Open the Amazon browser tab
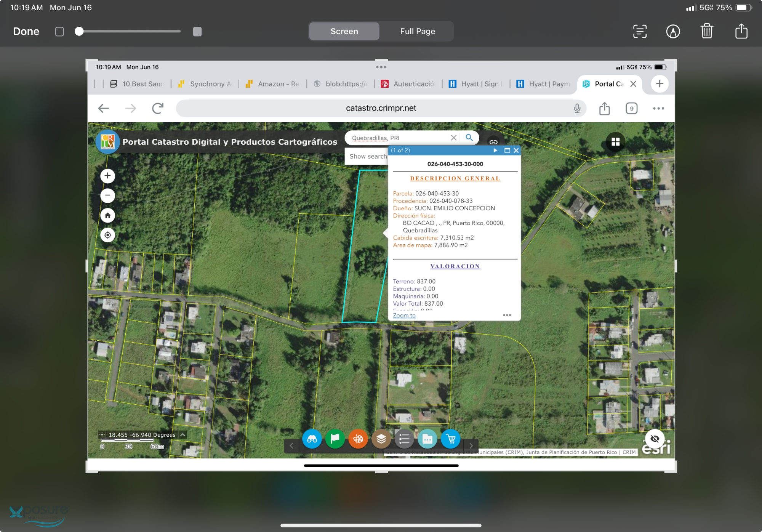 273,84
